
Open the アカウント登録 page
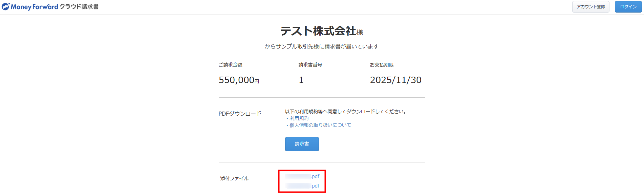pos(591,7)
